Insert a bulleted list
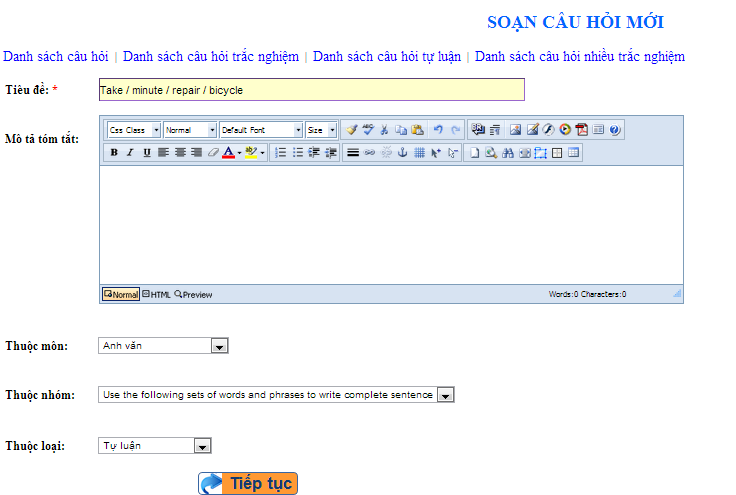 pos(298,152)
